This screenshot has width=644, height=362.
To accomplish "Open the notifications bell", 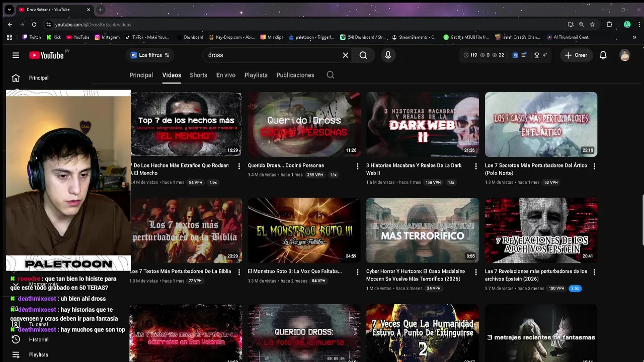I will click(x=603, y=55).
